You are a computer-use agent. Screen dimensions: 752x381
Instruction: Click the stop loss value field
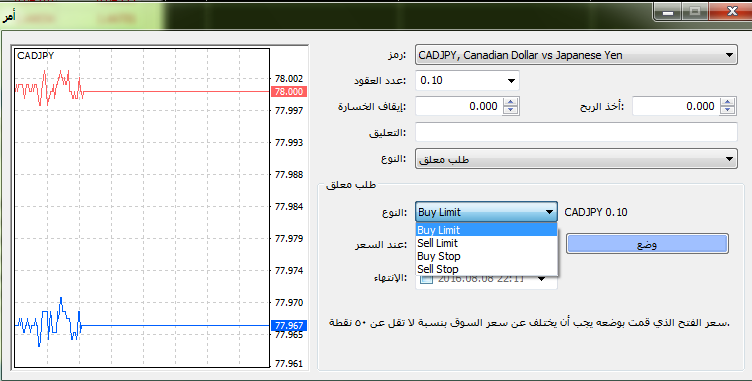click(458, 106)
